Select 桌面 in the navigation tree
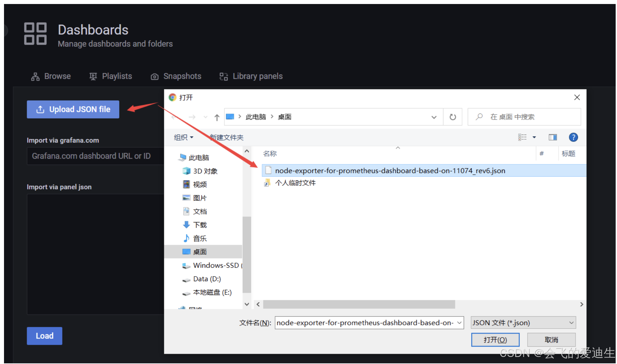 tap(203, 252)
